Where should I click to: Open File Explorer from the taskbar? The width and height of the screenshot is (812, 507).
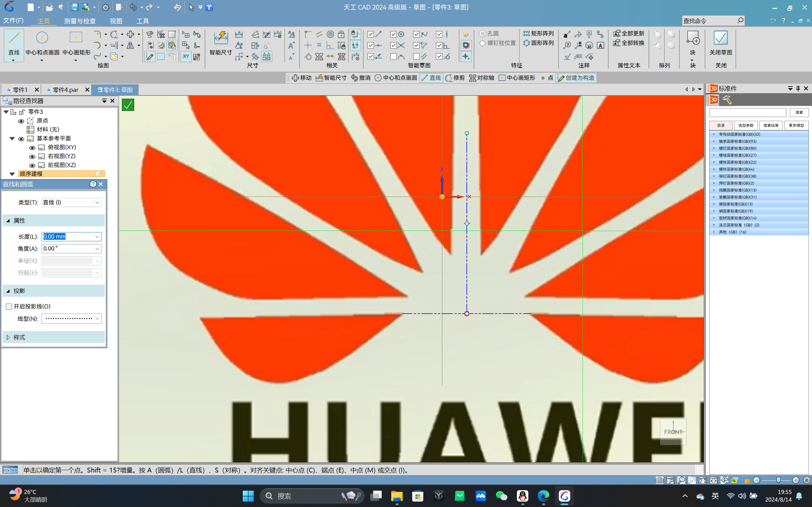pyautogui.click(x=397, y=496)
